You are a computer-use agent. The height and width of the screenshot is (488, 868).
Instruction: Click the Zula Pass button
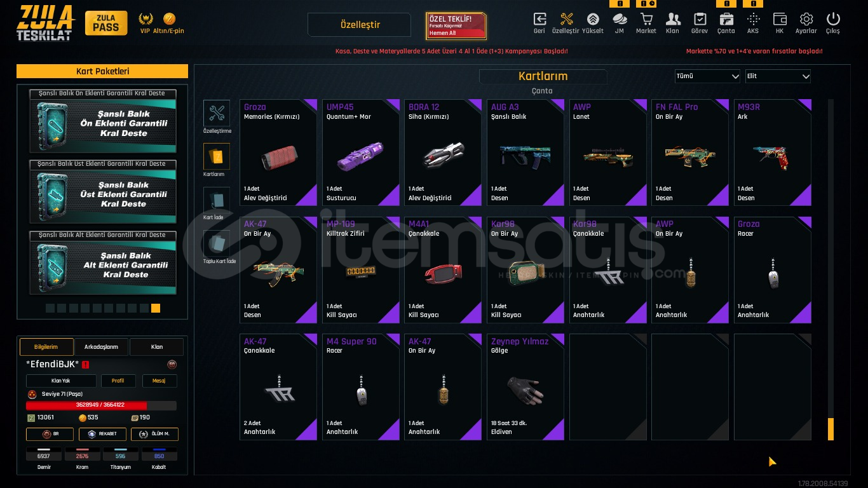(106, 23)
